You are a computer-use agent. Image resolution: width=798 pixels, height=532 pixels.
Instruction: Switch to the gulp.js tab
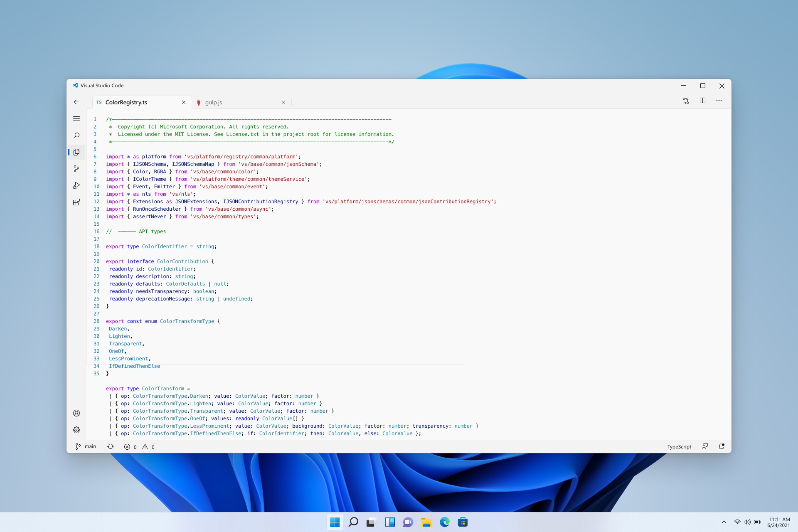point(214,102)
